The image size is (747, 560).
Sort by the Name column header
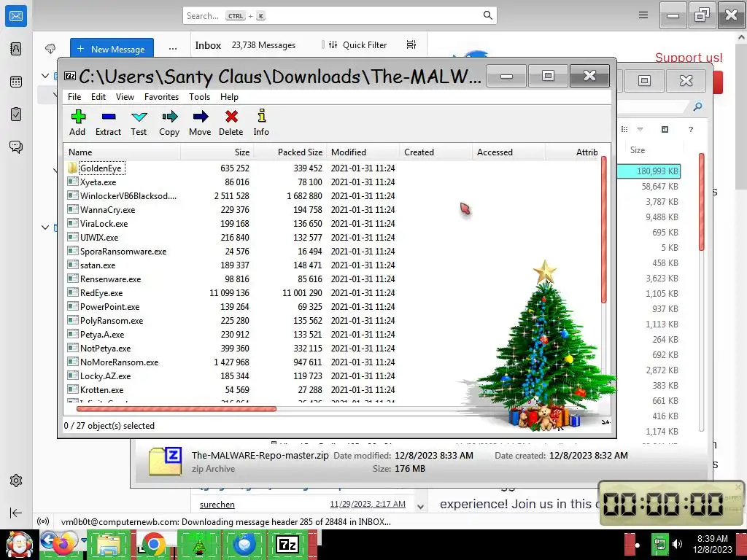tap(122, 152)
